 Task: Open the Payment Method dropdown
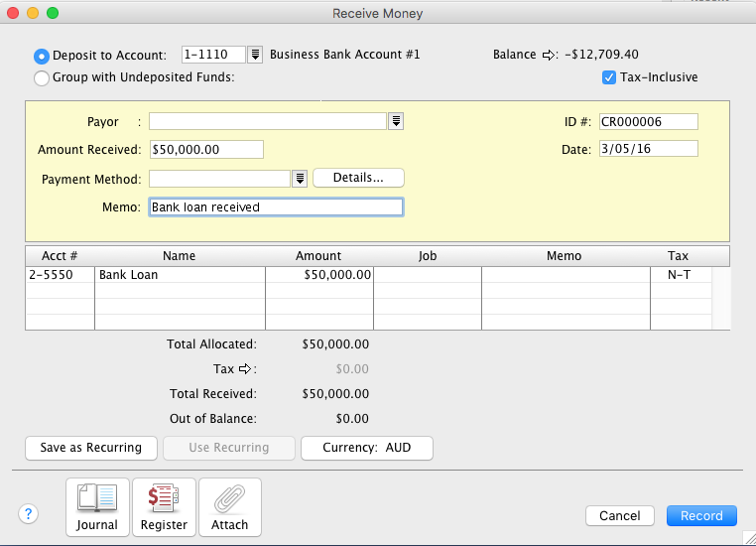[x=300, y=179]
